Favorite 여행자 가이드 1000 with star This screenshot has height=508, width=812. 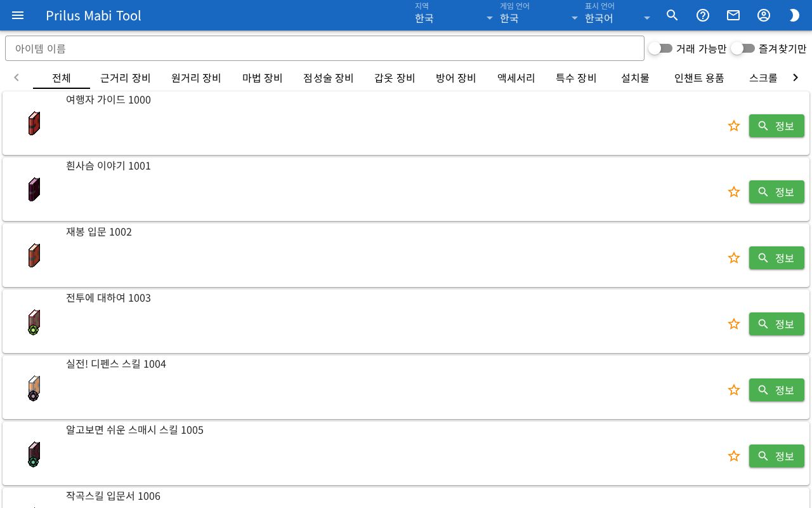(734, 126)
